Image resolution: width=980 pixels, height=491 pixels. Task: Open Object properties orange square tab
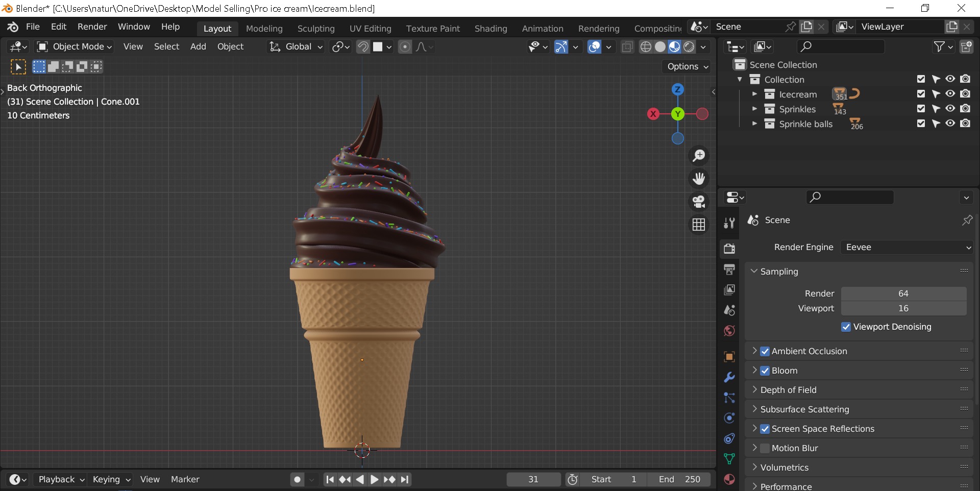click(x=729, y=356)
